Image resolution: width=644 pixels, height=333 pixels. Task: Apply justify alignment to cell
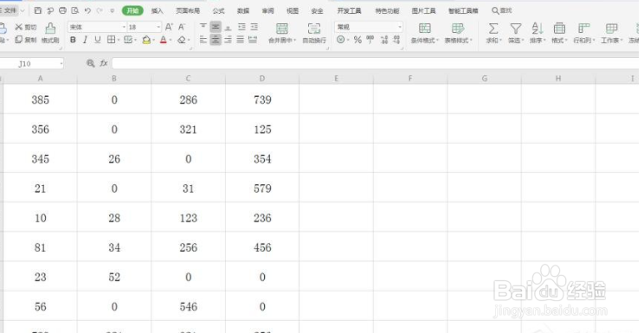[x=241, y=40]
